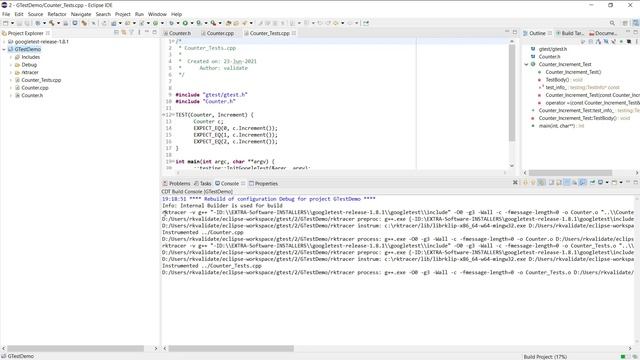Click the Debug bug toolbar icon
The image size is (640, 360).
pos(171,23)
